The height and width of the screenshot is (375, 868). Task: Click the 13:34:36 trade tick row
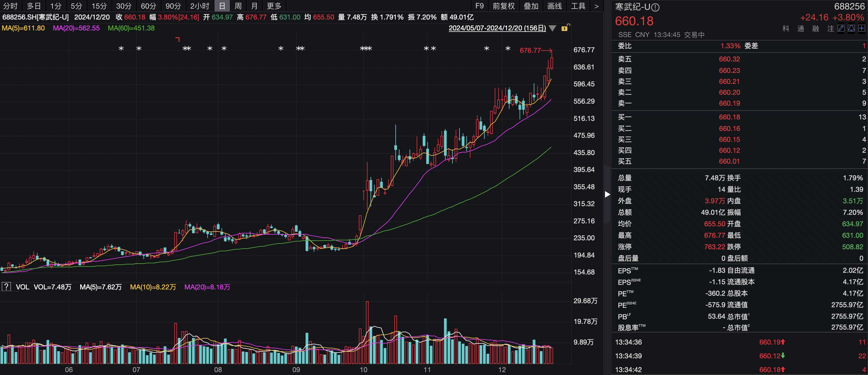(x=739, y=342)
